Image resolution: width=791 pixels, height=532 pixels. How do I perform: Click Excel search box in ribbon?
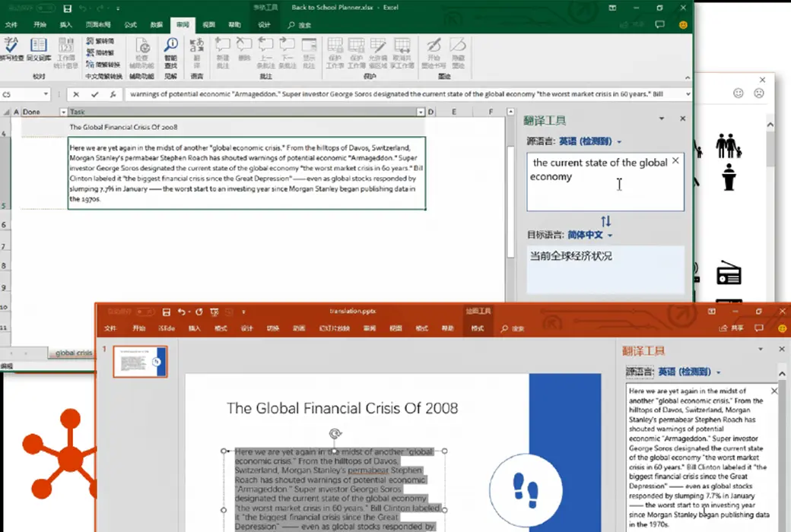tap(300, 25)
